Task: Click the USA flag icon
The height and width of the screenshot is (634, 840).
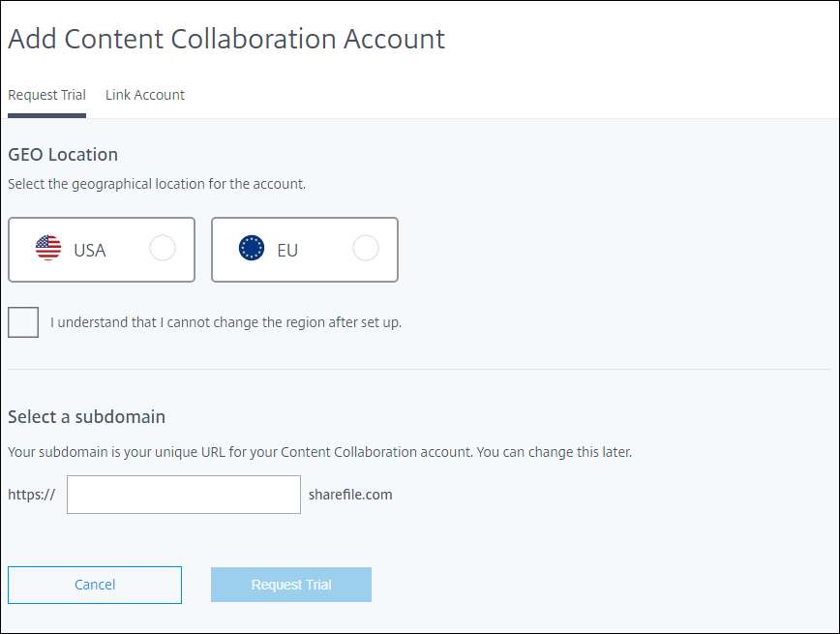Action: tap(48, 249)
